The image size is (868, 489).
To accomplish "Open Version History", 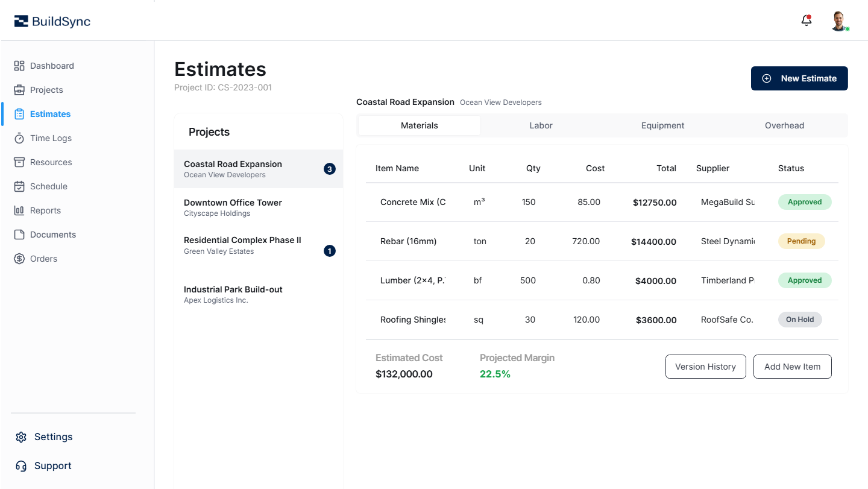I will (x=705, y=366).
